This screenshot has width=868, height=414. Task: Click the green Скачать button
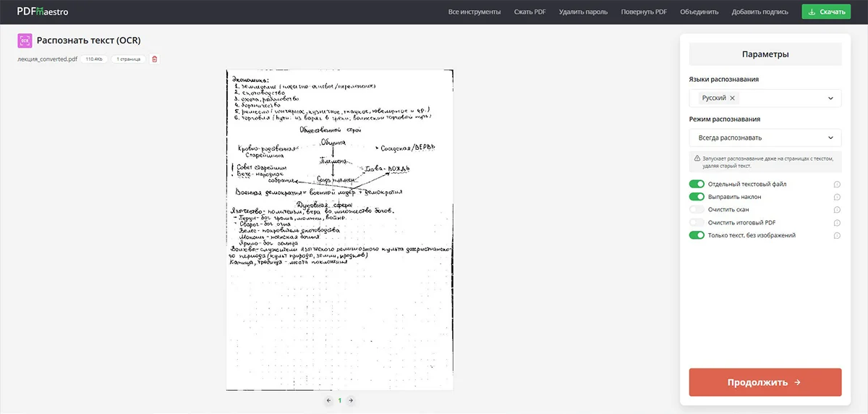pyautogui.click(x=825, y=12)
